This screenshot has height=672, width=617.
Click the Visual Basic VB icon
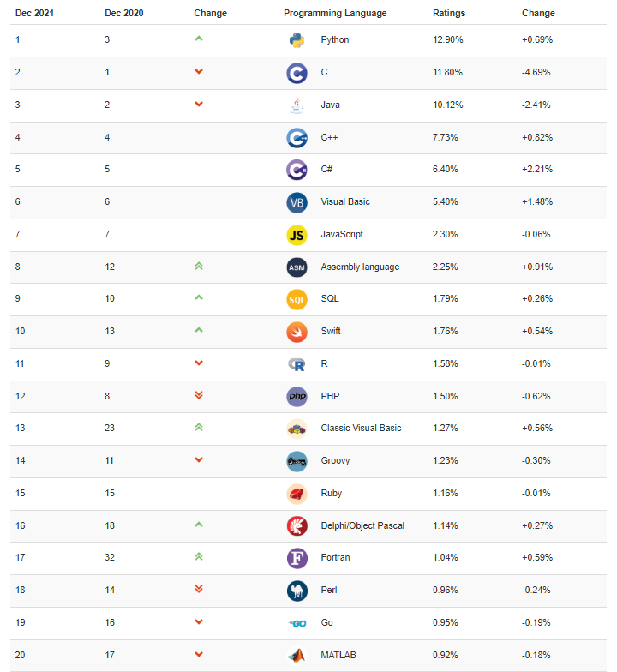coord(297,202)
